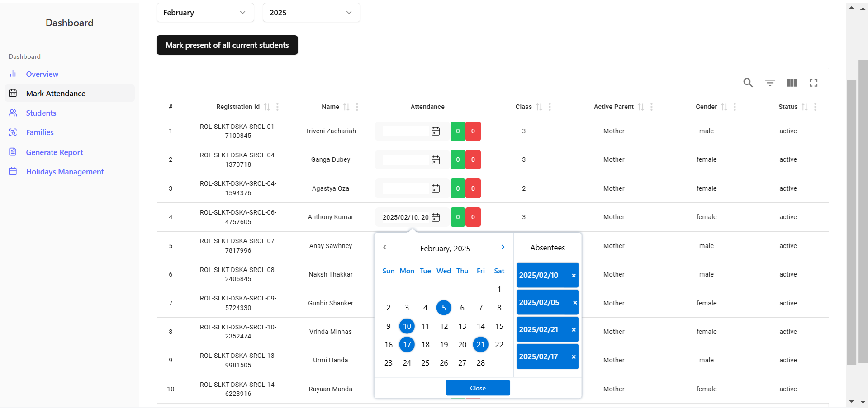Image resolution: width=868 pixels, height=408 pixels.
Task: Click Mark present of all current students
Action: point(227,45)
